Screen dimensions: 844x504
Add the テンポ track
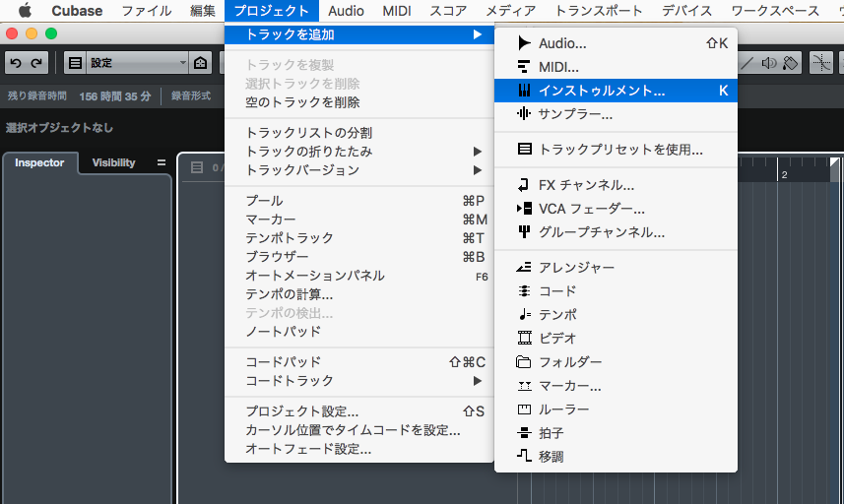tap(616, 315)
